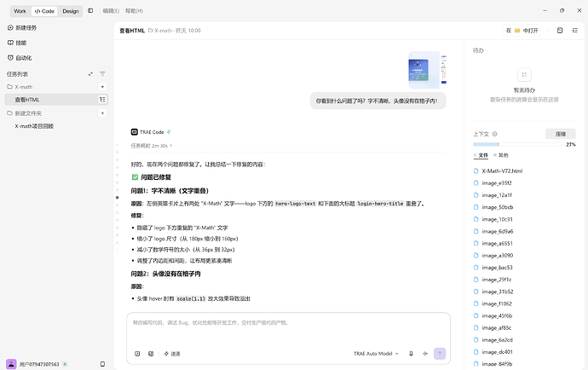This screenshot has width=588, height=370.
Task: Open the preview panel icon in header
Action: (x=560, y=31)
